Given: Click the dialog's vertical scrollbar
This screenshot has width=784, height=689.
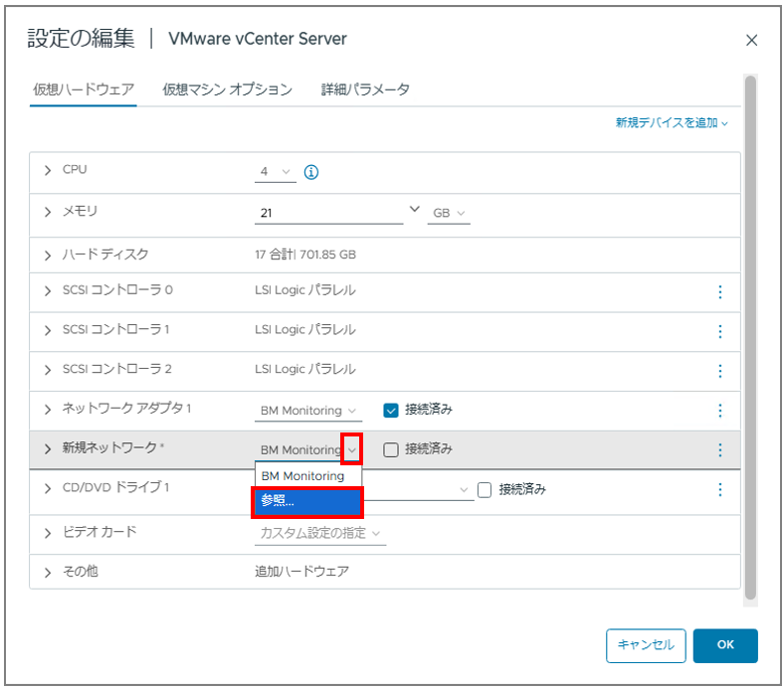Looking at the screenshot, I should pos(750,337).
